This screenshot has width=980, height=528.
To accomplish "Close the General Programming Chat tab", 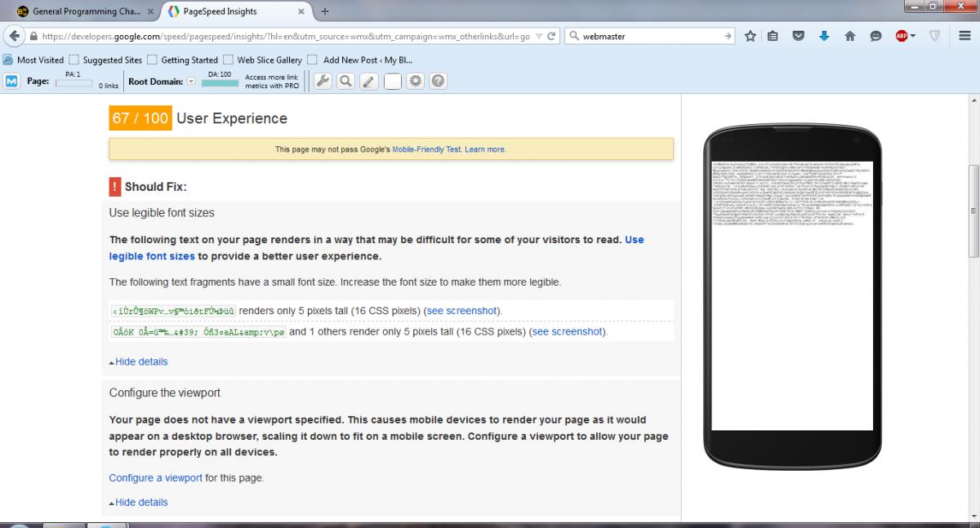I will 150,11.
